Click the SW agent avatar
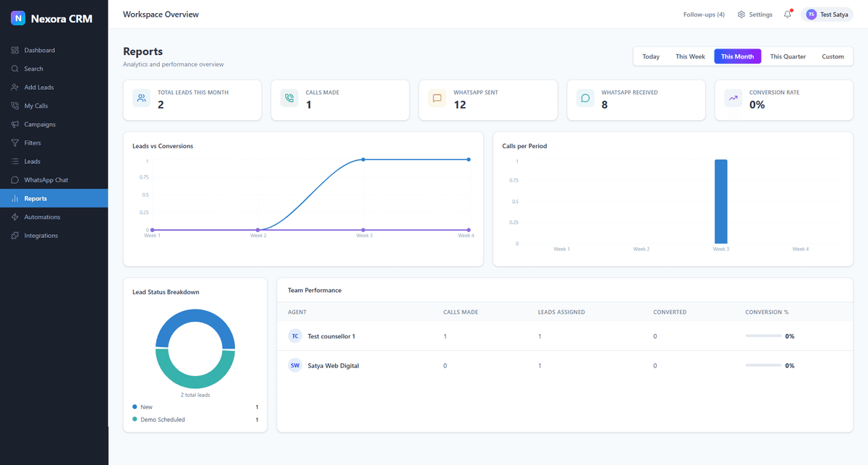 click(x=294, y=366)
